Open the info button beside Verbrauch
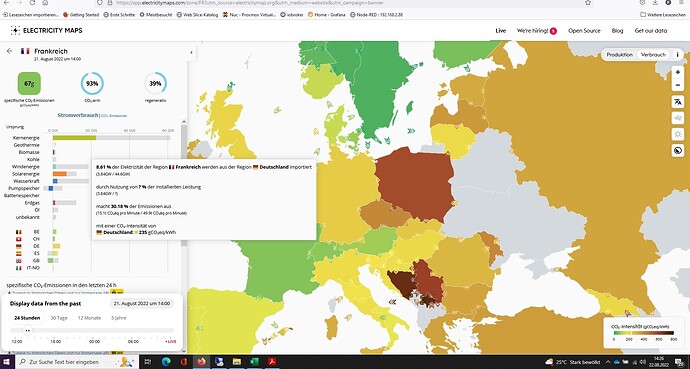Image resolution: width=690 pixels, height=369 pixels. [x=677, y=55]
